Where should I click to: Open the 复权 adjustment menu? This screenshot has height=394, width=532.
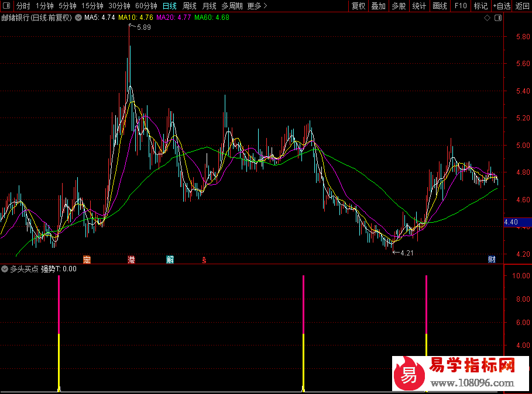pos(358,6)
